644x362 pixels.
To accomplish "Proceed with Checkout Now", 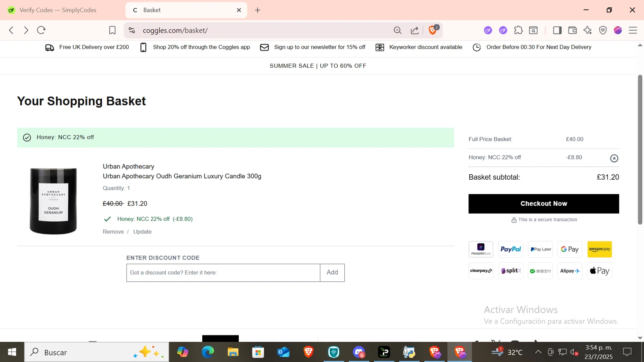I will click(544, 204).
